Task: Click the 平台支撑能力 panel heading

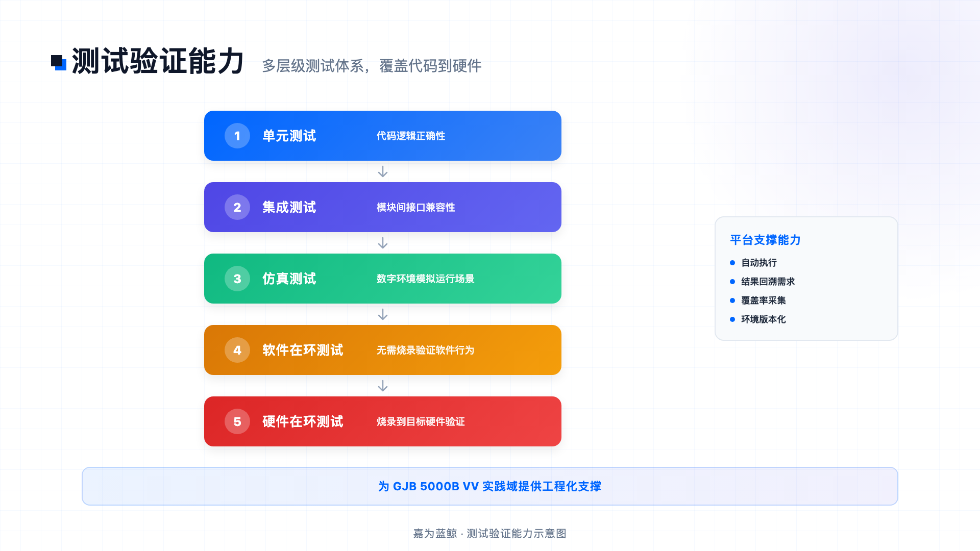Action: (x=765, y=240)
